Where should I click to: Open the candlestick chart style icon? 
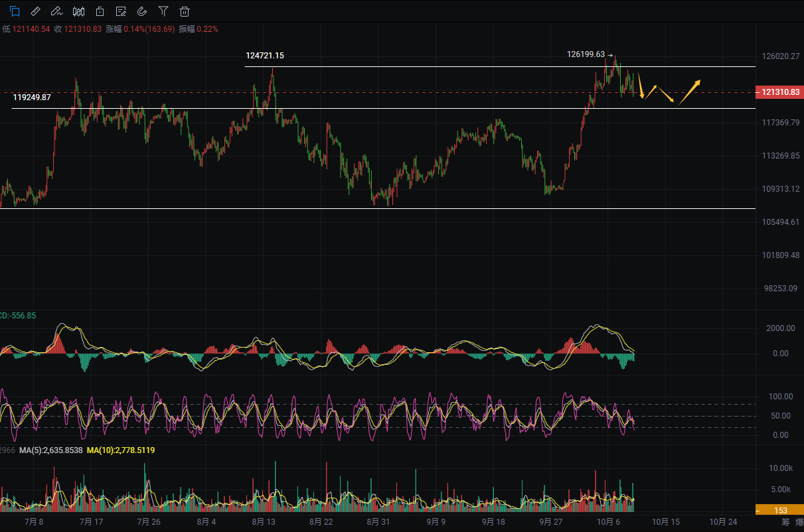tap(78, 11)
